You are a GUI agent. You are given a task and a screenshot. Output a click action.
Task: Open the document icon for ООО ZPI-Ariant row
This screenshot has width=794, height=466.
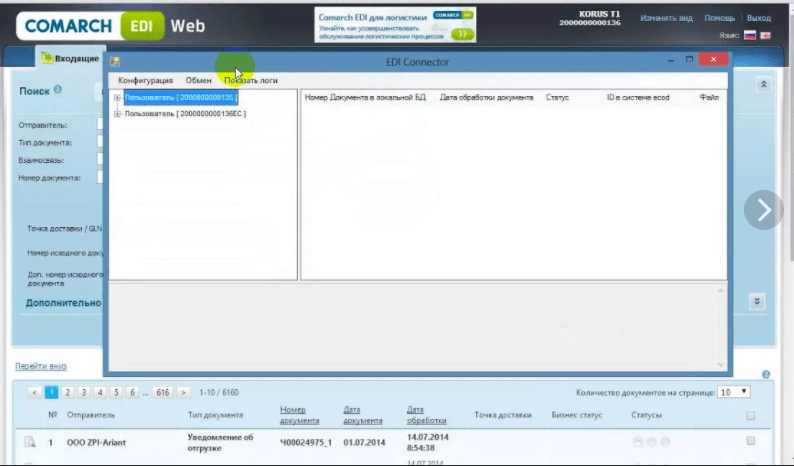point(30,441)
